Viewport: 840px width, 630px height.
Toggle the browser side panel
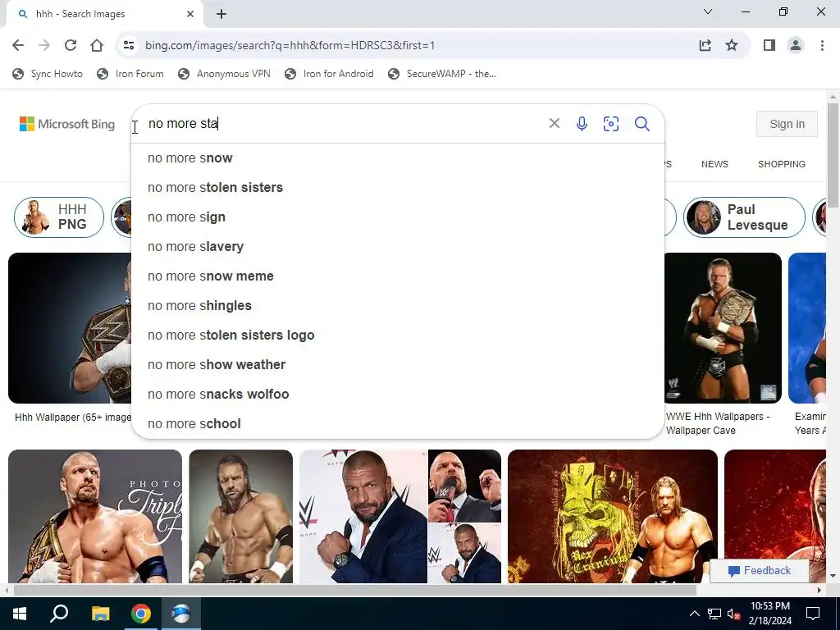[x=769, y=46]
